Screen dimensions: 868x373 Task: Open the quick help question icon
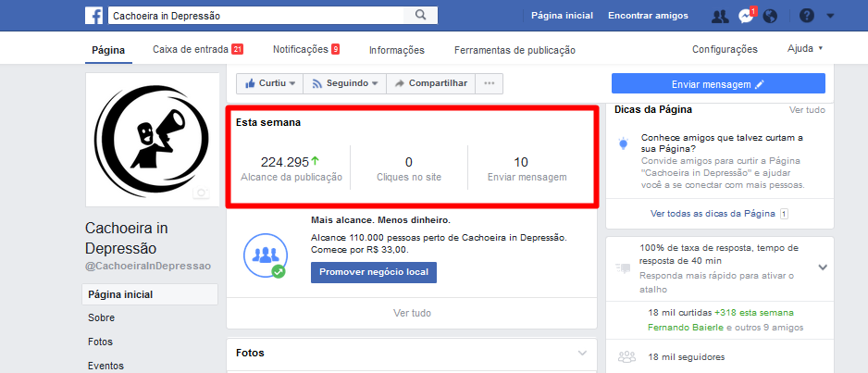[x=807, y=16]
